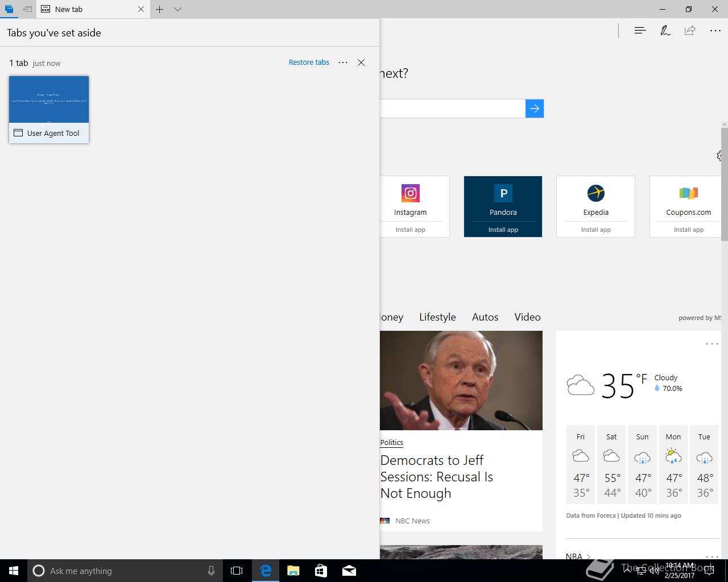Click Cortana microphone icon
The width and height of the screenshot is (728, 582).
point(211,571)
